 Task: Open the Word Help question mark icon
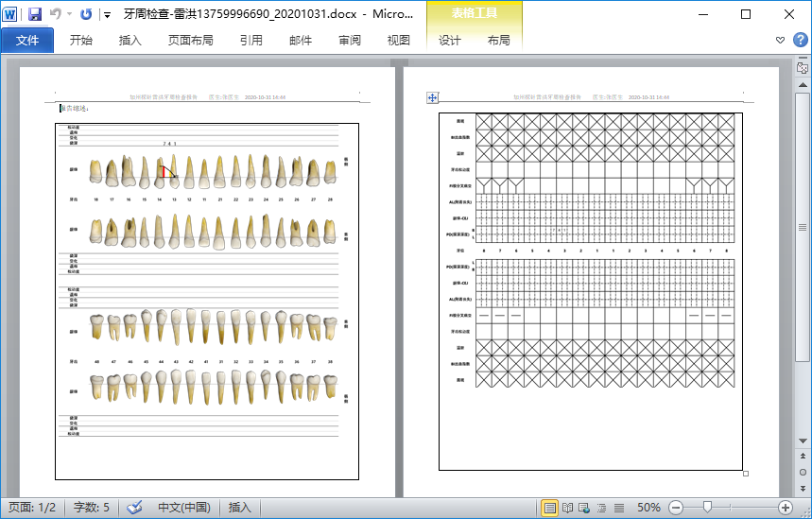point(800,41)
